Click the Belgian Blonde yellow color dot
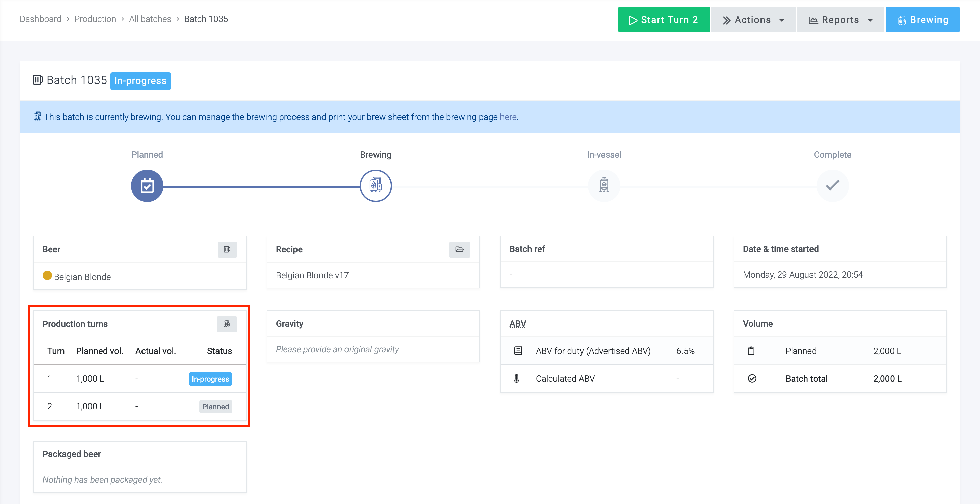This screenshot has height=504, width=980. point(47,276)
